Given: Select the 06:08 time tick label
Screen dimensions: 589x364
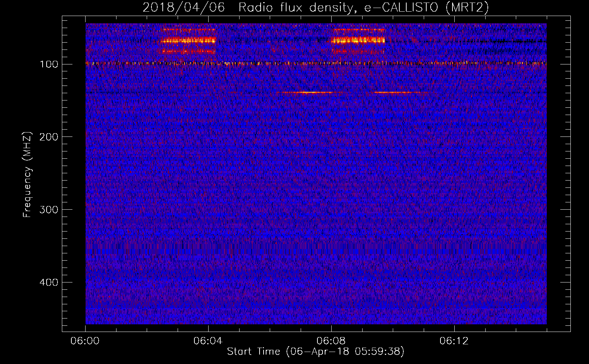Looking at the screenshot, I should click(x=331, y=341).
